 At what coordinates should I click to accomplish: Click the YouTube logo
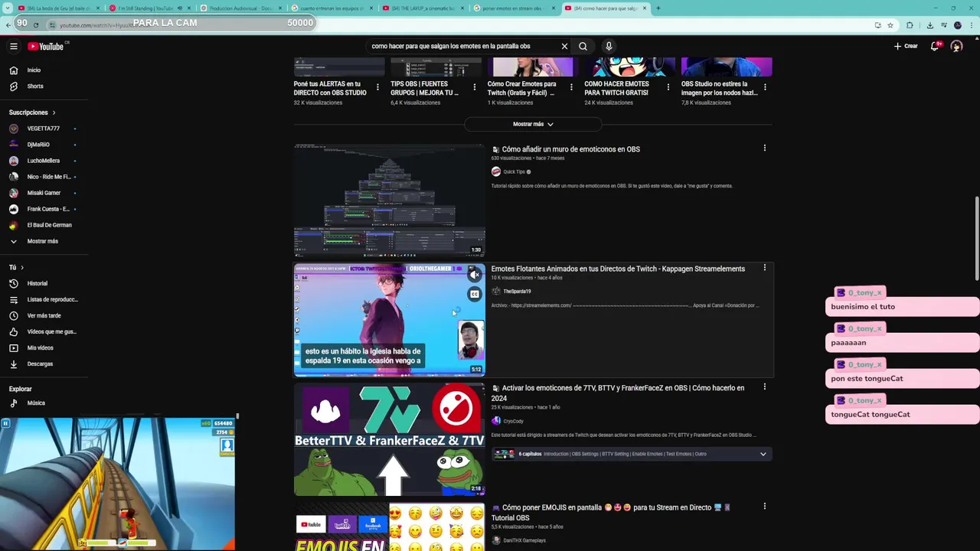pos(46,46)
